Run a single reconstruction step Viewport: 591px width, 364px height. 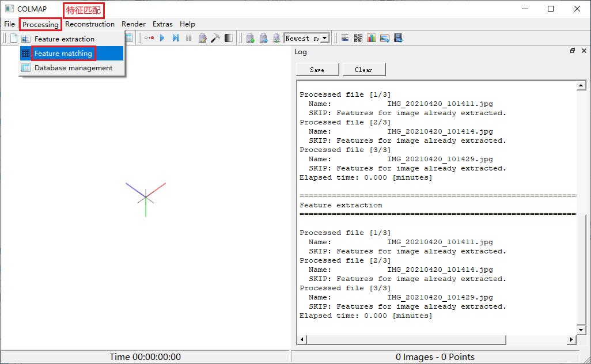coord(176,38)
